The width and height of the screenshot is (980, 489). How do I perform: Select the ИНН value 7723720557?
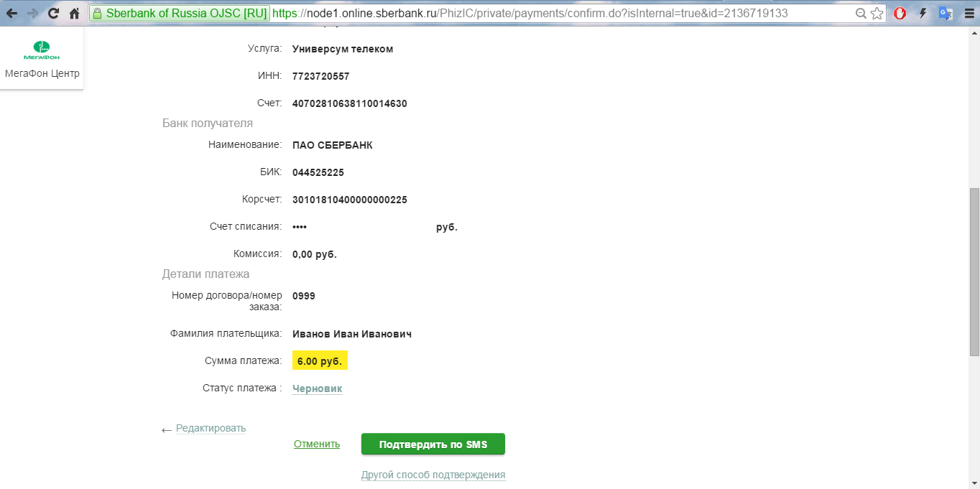321,76
